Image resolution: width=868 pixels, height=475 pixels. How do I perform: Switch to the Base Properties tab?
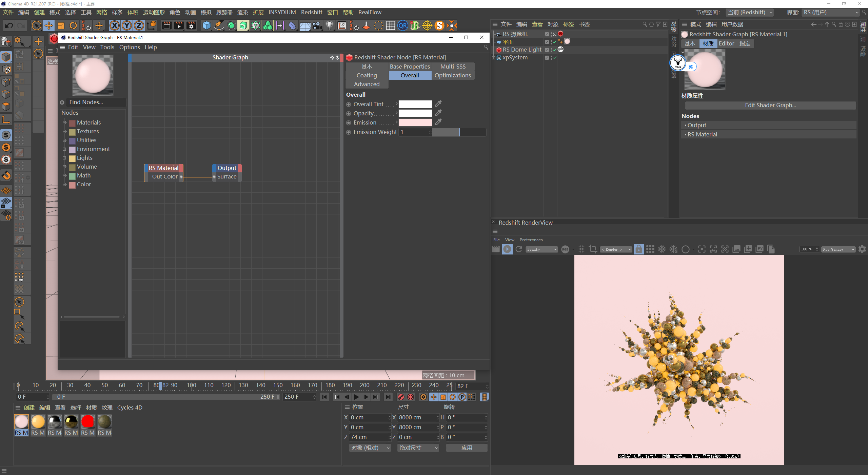tap(410, 66)
